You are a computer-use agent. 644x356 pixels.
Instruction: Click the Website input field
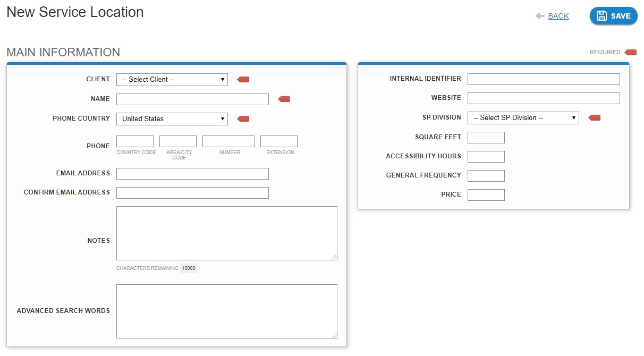click(x=543, y=98)
